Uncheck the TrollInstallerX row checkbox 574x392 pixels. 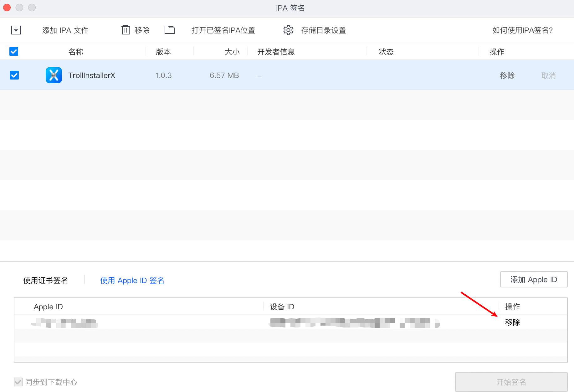tap(14, 75)
